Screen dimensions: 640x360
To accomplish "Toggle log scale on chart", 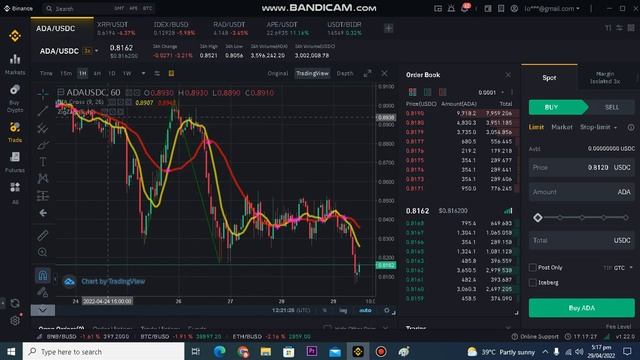I will (343, 311).
